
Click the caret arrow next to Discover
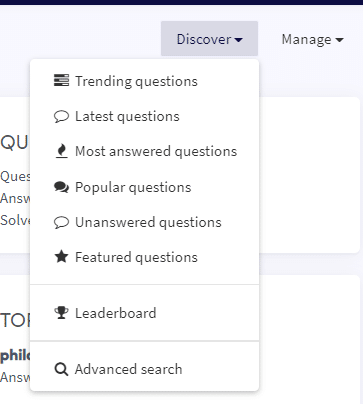(x=238, y=40)
